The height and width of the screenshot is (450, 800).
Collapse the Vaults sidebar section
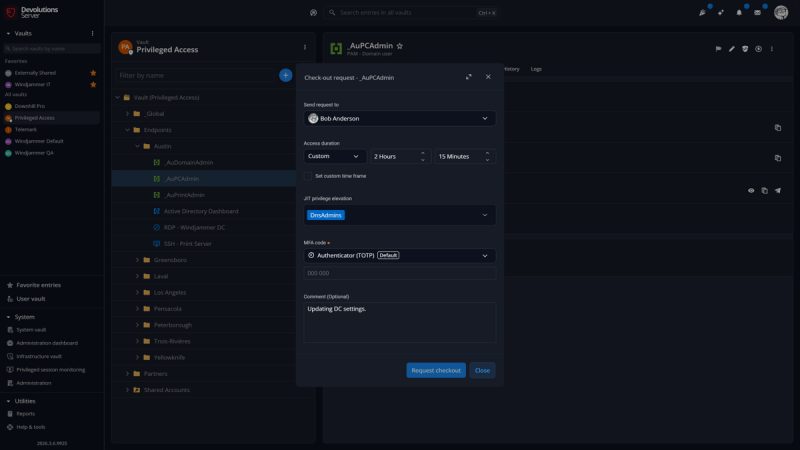coord(8,33)
